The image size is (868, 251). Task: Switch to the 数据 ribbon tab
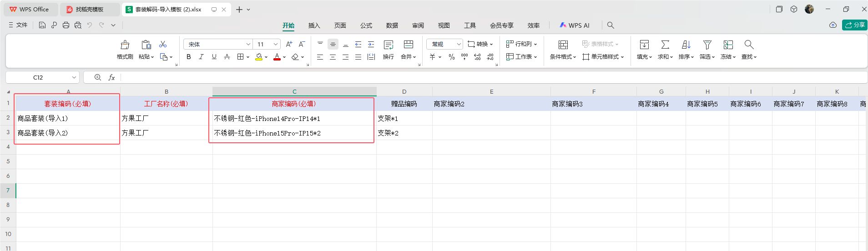392,25
